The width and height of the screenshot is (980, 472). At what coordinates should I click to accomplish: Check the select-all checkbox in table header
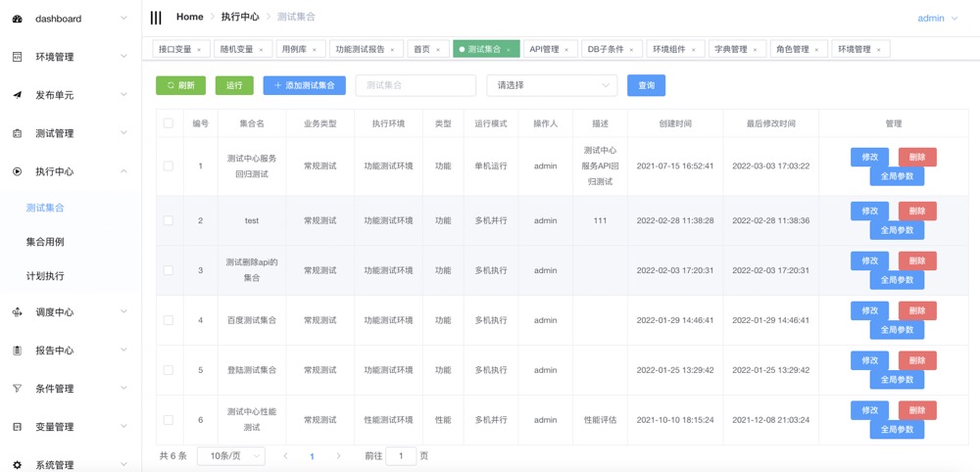pos(169,123)
